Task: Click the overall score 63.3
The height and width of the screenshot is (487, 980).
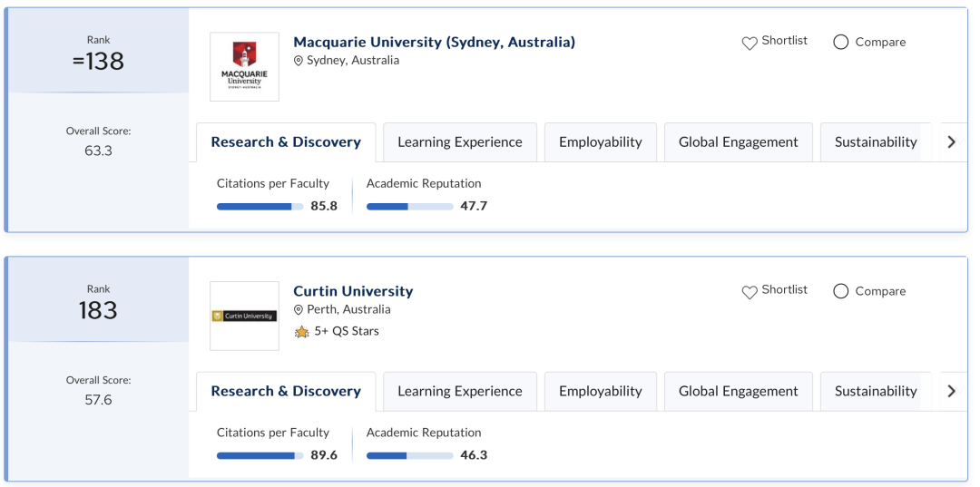Action: coord(98,151)
